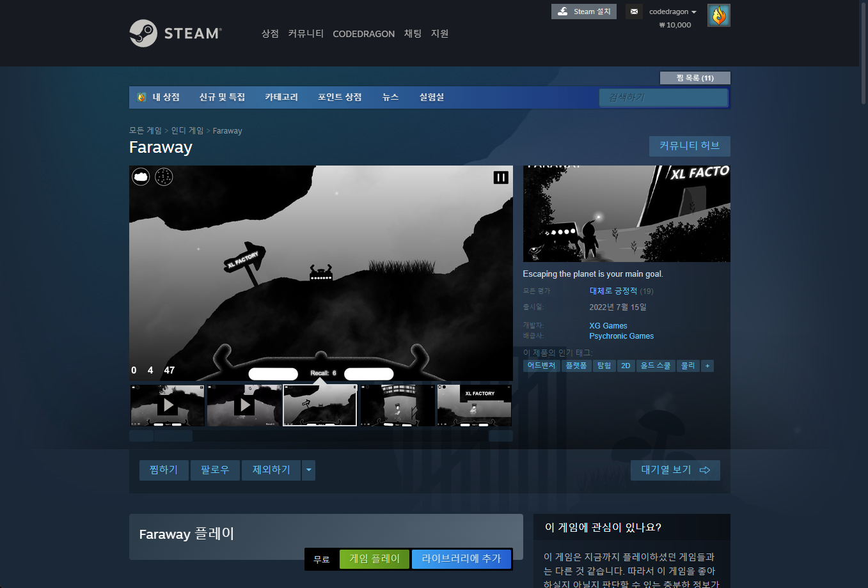Viewport: 868px width, 588px height.
Task: Open the 상점 menu
Action: click(x=270, y=33)
